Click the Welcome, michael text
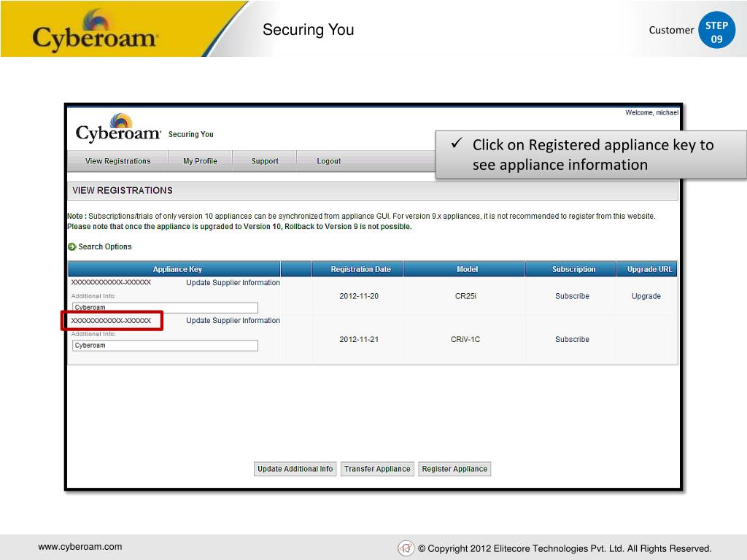This screenshot has width=747, height=560. [651, 112]
